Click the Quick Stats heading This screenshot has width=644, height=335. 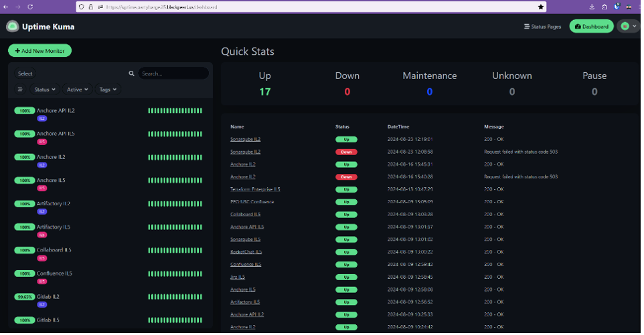coord(248,51)
